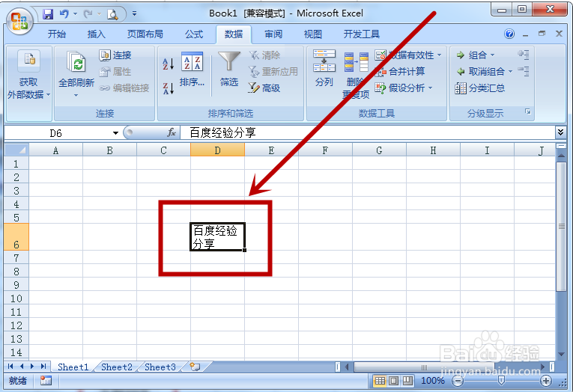Switch to the Insert (插入) tab
This screenshot has height=392, width=573.
97,34
